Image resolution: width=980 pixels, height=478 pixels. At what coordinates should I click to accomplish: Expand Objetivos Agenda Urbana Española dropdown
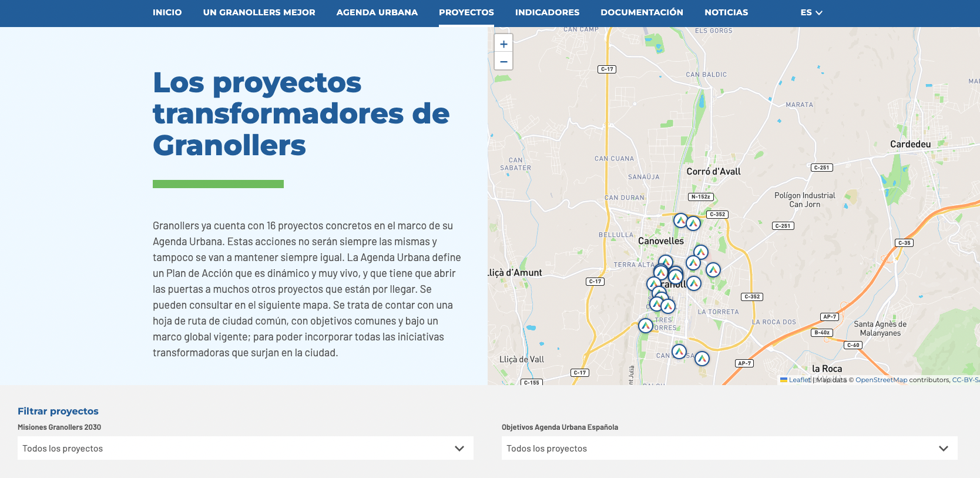[729, 448]
